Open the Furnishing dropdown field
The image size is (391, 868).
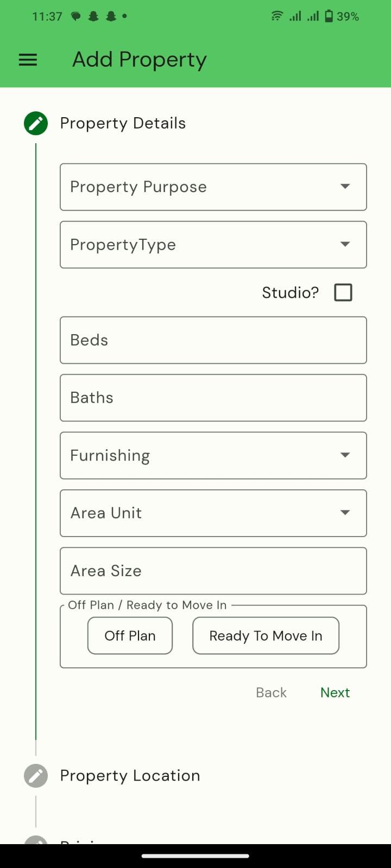213,456
